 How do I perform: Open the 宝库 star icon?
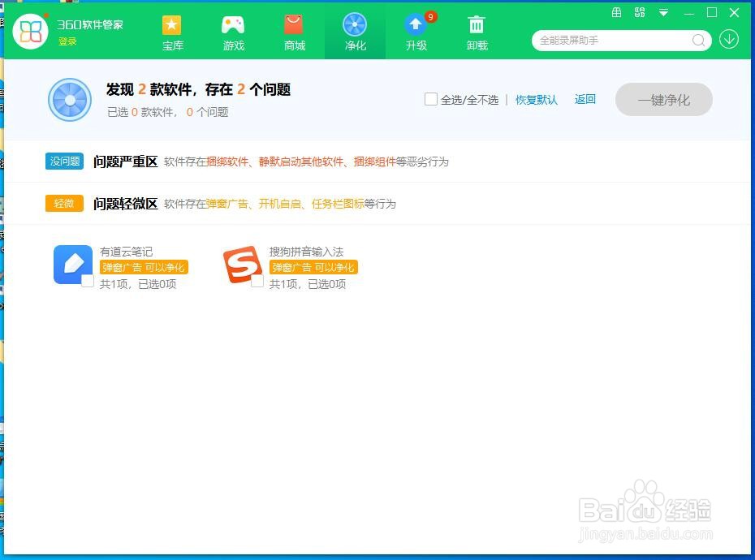click(172, 25)
